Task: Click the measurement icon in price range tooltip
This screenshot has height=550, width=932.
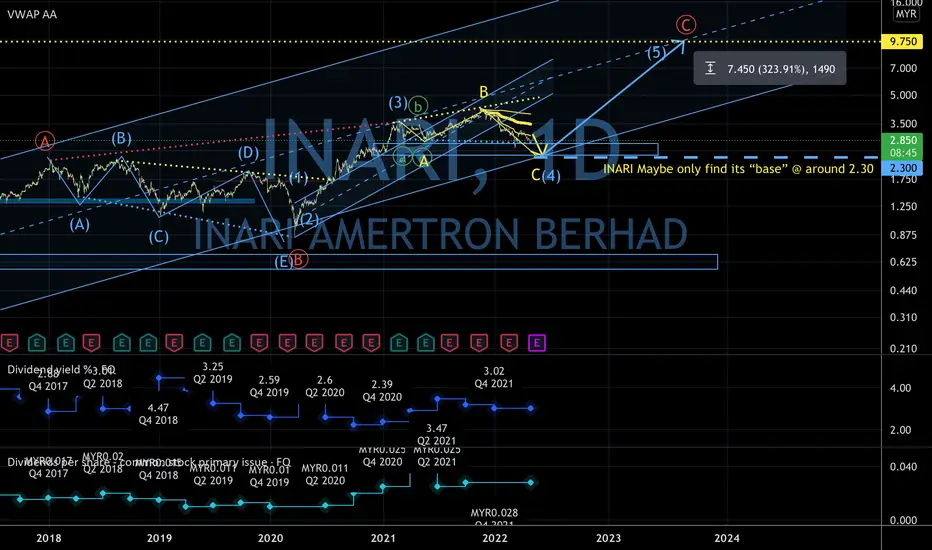Action: (x=710, y=68)
